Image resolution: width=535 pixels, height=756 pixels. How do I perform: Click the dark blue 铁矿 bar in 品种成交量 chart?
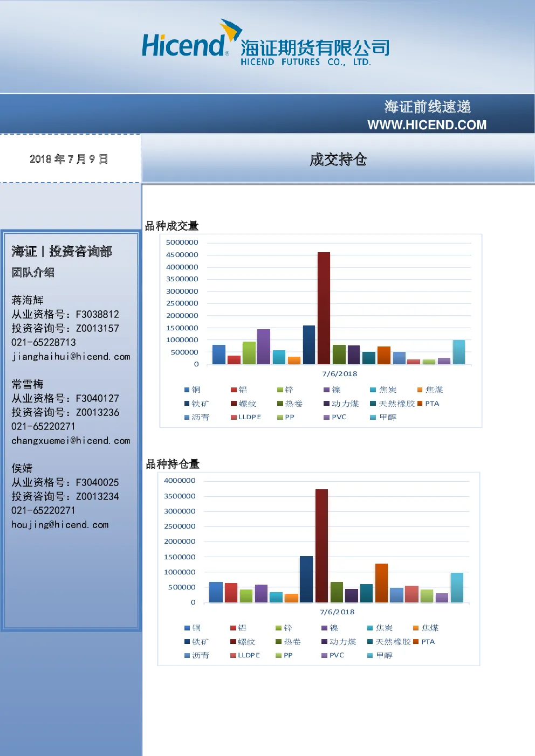click(x=309, y=345)
